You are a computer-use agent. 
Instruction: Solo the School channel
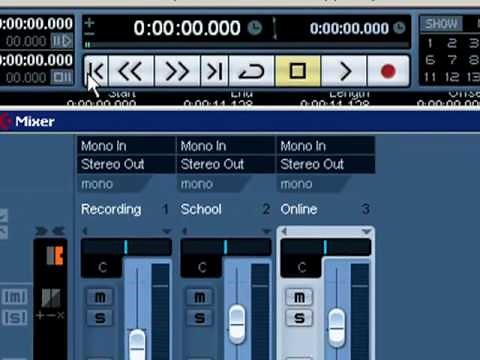199,318
